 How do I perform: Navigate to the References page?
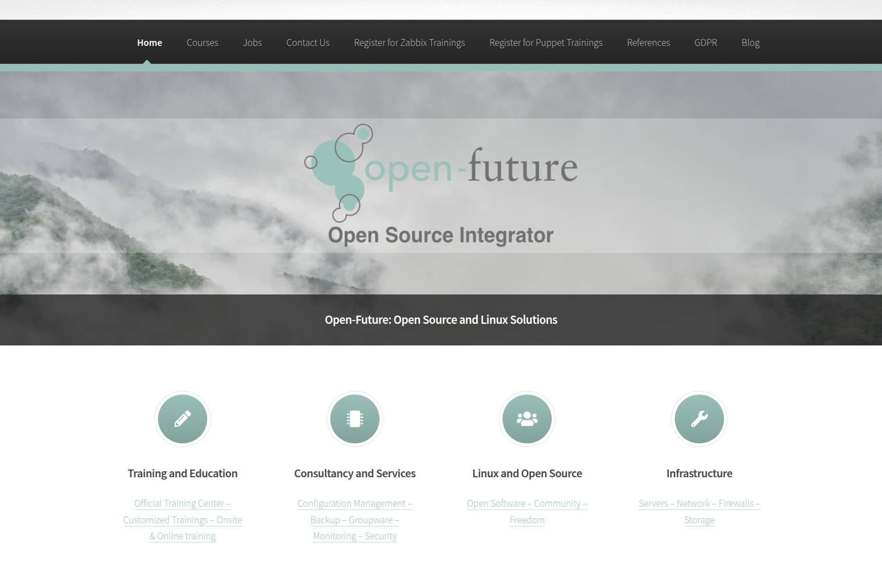(x=648, y=43)
